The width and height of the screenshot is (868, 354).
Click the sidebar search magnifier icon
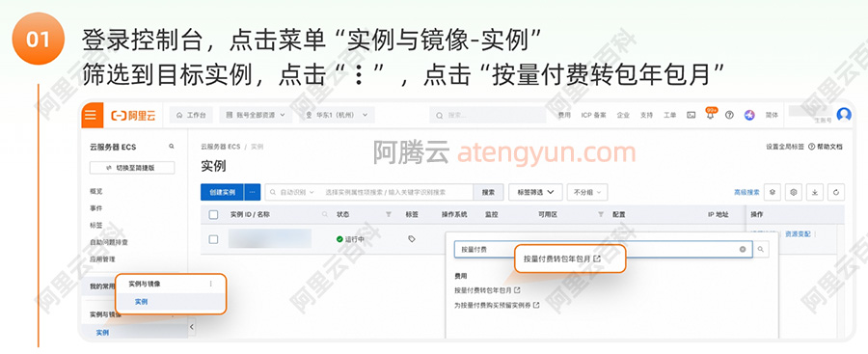click(x=172, y=147)
